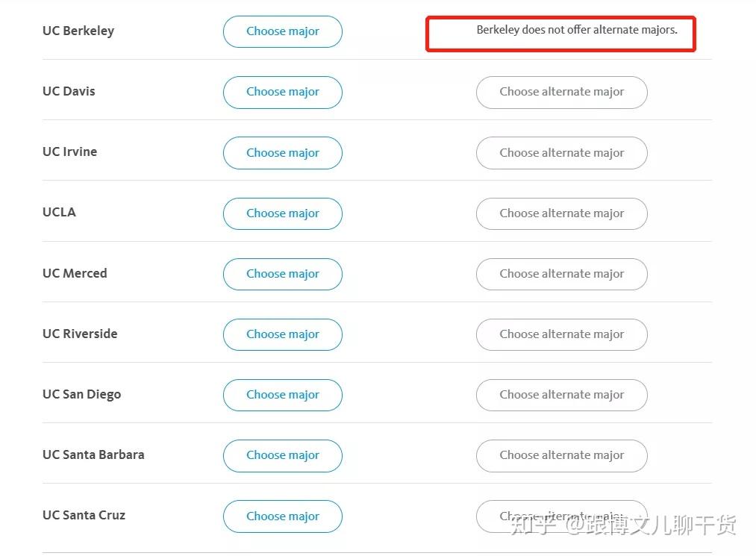Choose alternate major for UC San Diego

[561, 395]
